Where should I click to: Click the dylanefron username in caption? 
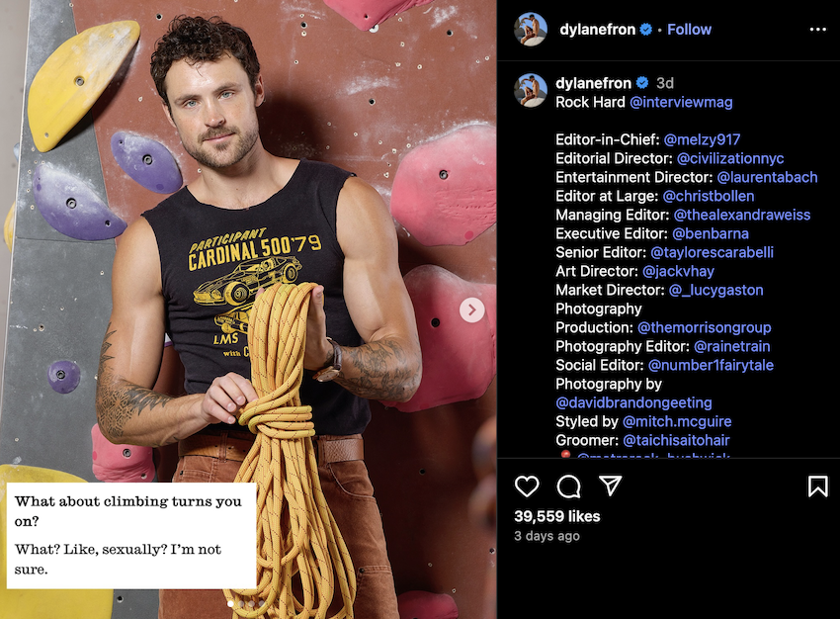click(x=594, y=83)
